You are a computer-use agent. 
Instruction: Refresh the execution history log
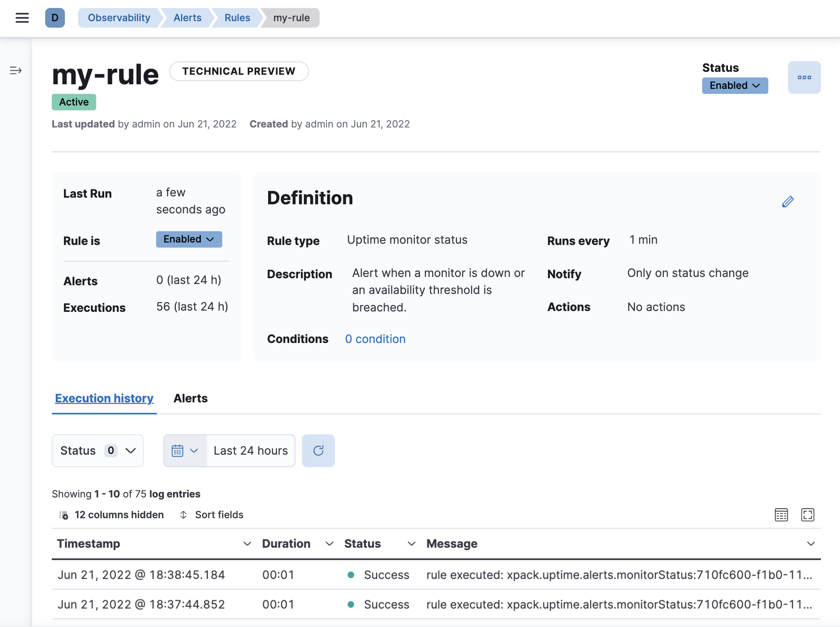(x=318, y=451)
